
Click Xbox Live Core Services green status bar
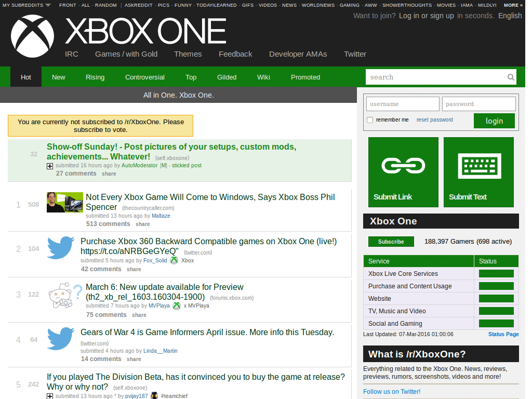coord(496,274)
